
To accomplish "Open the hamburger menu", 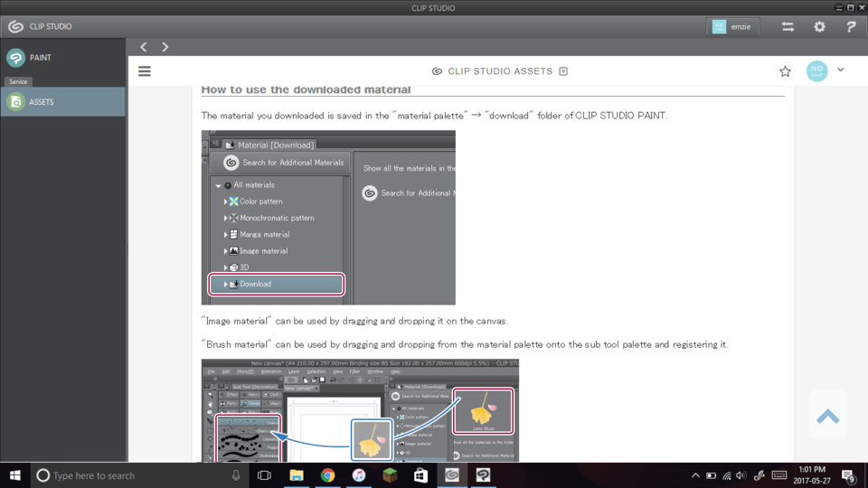I will pos(145,71).
